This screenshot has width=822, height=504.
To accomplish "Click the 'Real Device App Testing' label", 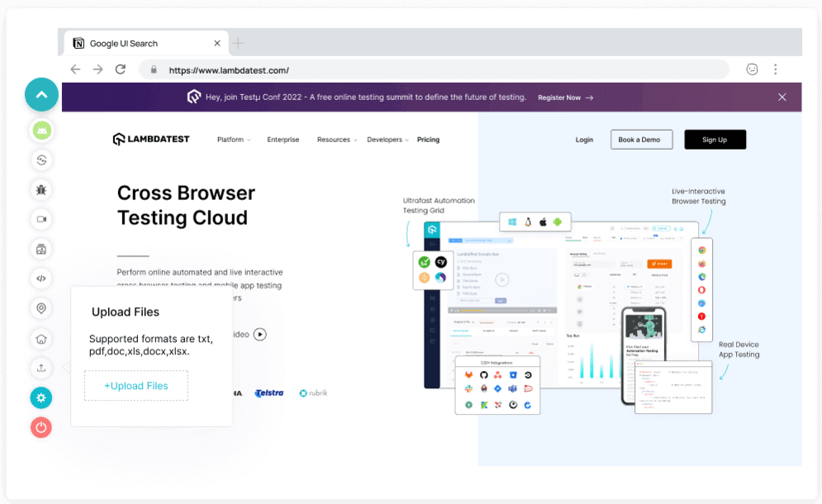I will pos(739,349).
